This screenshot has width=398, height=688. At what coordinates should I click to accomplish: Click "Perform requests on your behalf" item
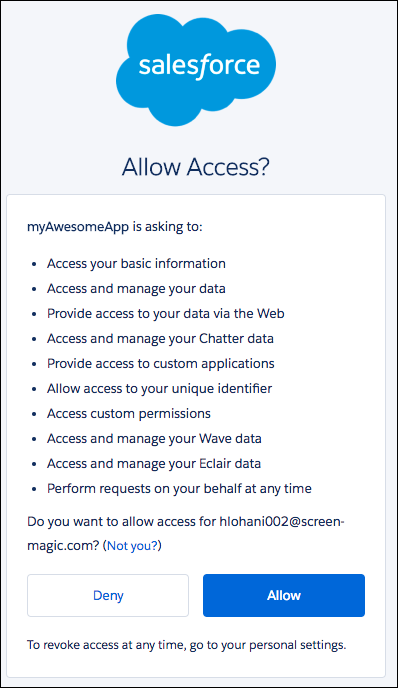click(x=179, y=489)
